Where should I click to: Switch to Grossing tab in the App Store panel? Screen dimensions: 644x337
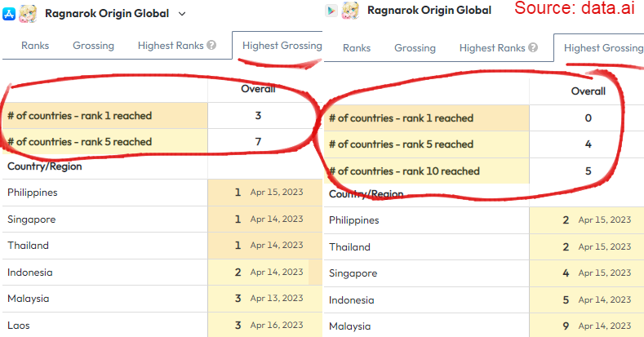point(93,46)
